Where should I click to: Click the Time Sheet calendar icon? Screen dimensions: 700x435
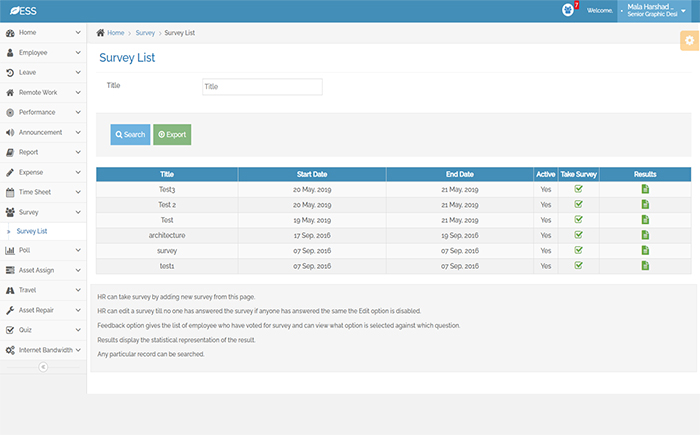point(10,192)
